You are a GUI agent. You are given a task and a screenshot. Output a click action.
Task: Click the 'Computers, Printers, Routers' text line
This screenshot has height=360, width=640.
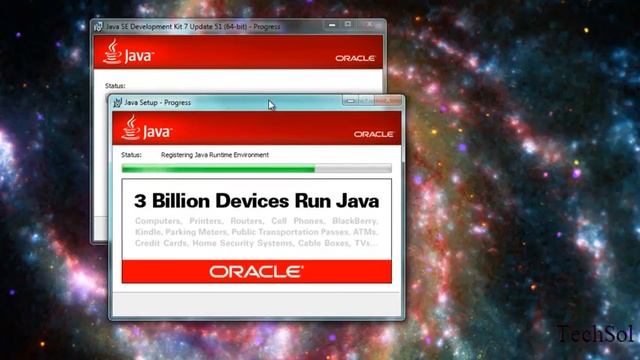pos(257,221)
